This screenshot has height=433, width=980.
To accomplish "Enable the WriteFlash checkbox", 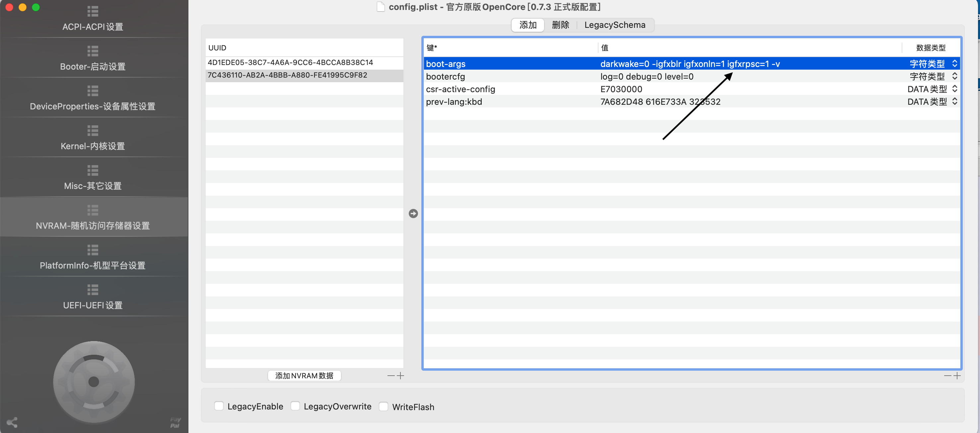I will 384,406.
